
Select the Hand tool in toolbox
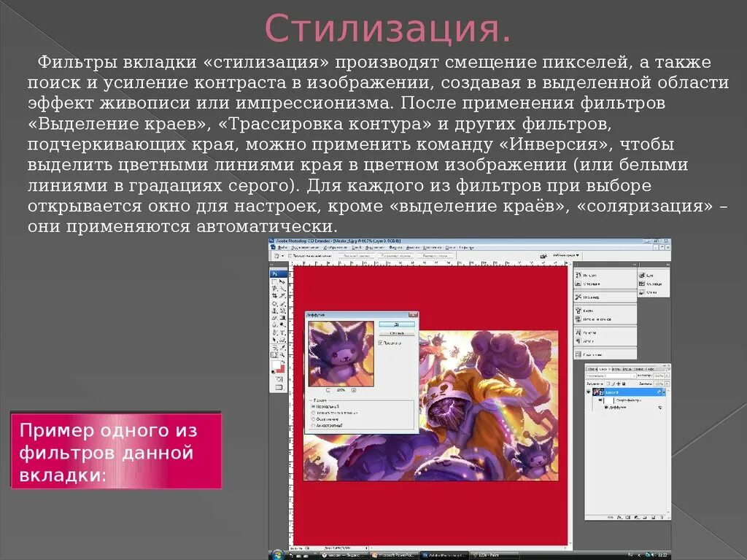click(x=274, y=354)
